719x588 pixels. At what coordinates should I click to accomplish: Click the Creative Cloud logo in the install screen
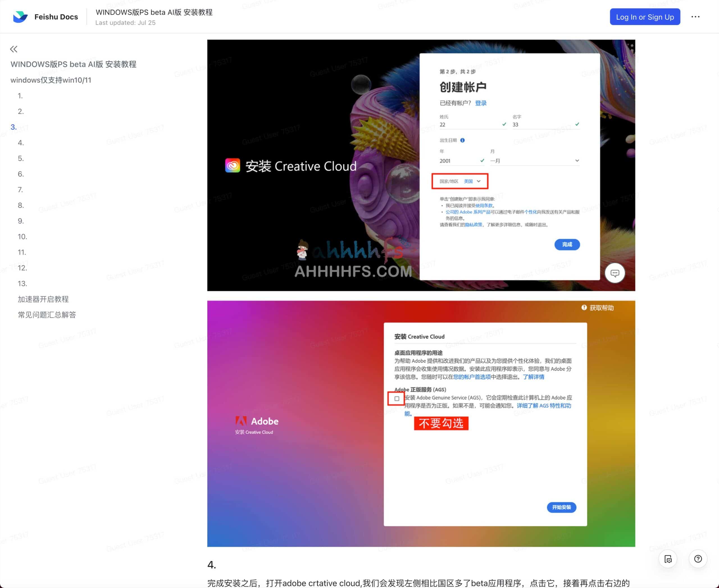[232, 166]
